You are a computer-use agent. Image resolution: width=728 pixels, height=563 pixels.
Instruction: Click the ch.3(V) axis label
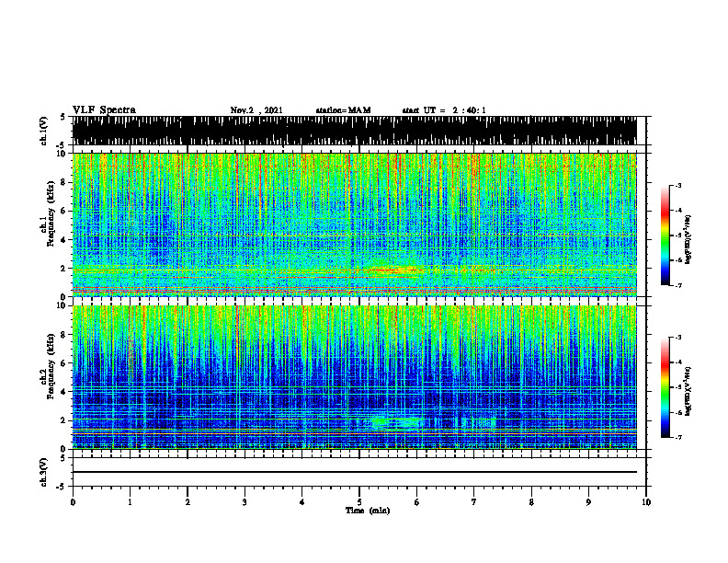(x=43, y=472)
